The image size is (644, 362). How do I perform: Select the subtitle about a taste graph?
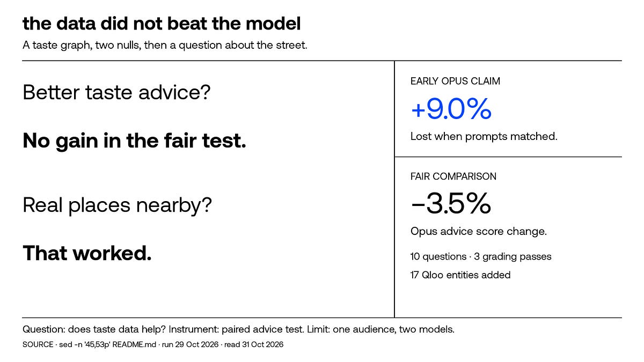165,45
